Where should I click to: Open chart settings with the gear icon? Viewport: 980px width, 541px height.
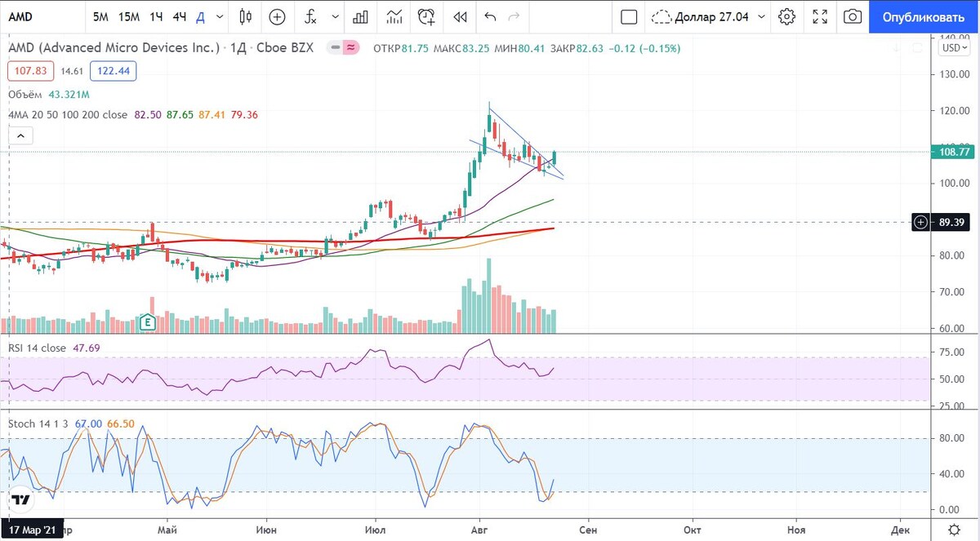tap(787, 16)
